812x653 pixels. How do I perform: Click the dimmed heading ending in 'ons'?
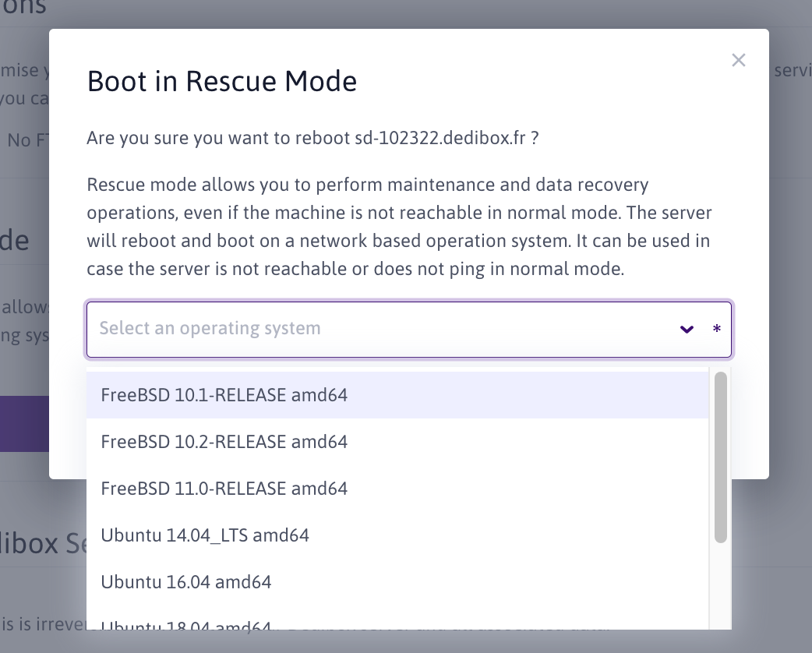23,8
